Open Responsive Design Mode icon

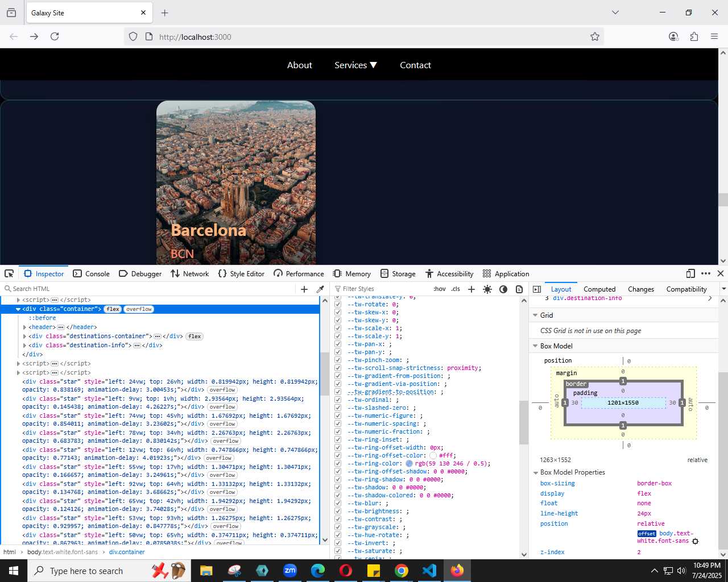click(x=690, y=273)
